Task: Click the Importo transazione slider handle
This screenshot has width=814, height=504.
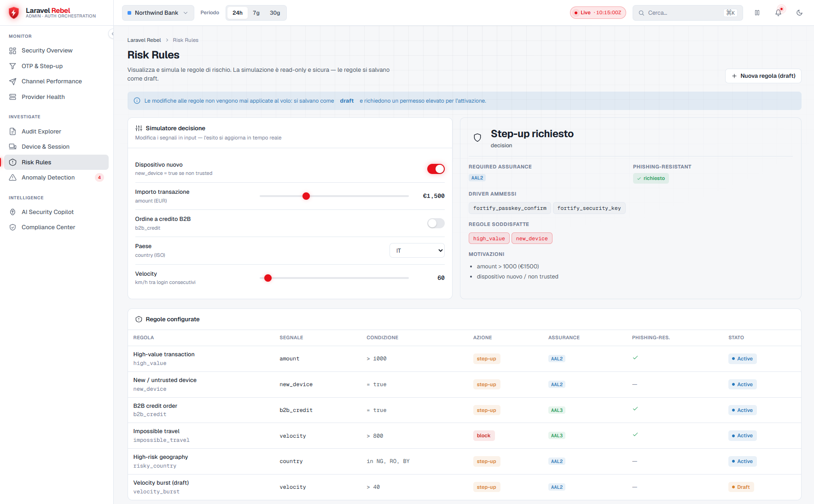Action: (x=306, y=196)
